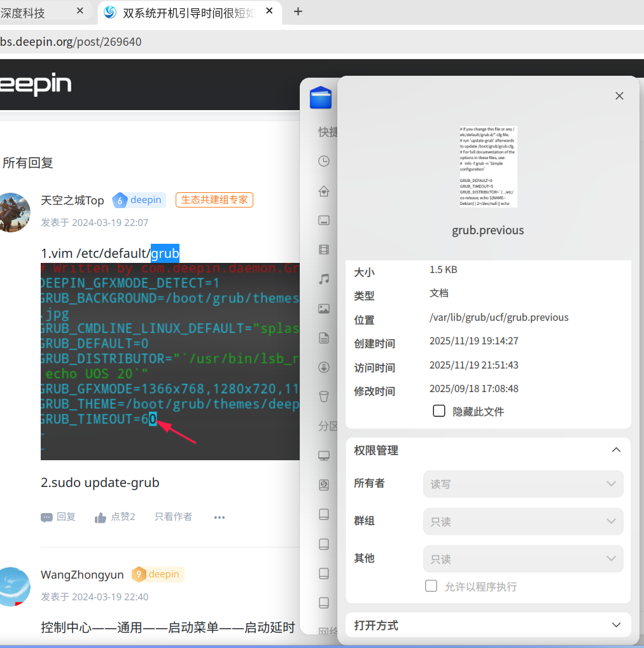Close the 双系统开机引导时间很短 tab
644x648 pixels.
point(269,11)
